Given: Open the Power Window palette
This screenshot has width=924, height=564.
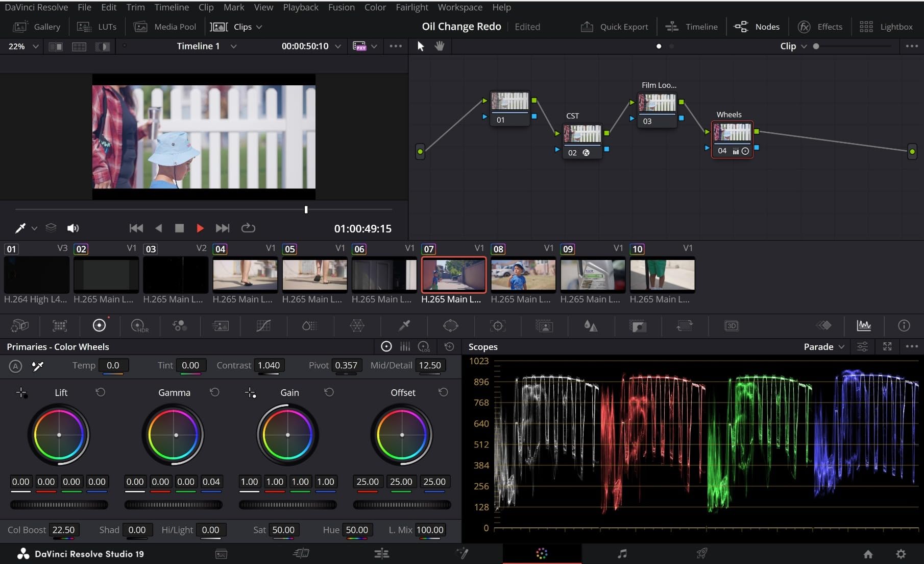Looking at the screenshot, I should coord(450,325).
